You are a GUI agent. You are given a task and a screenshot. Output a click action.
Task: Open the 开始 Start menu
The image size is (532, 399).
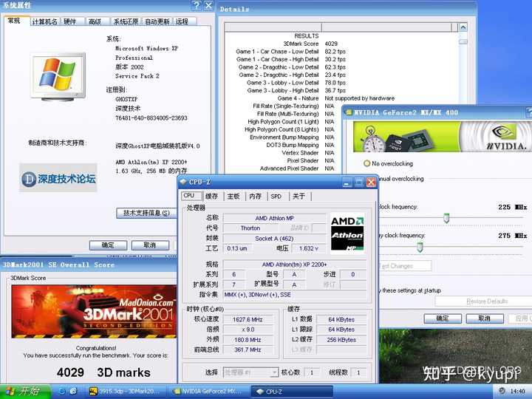click(x=25, y=392)
